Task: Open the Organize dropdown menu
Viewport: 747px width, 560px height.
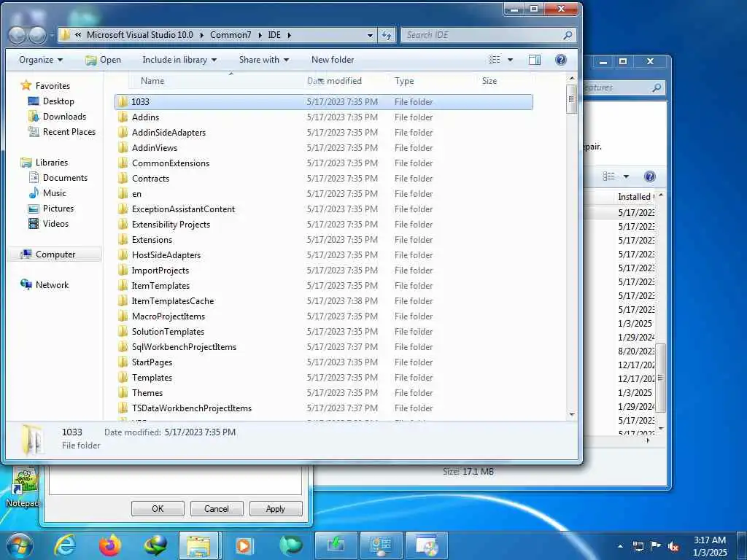Action: click(x=41, y=60)
